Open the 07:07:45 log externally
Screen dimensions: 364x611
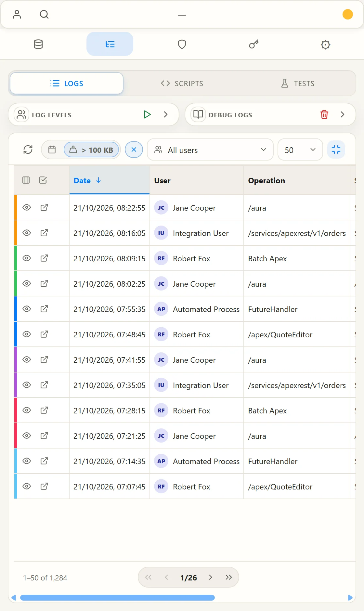[44, 486]
